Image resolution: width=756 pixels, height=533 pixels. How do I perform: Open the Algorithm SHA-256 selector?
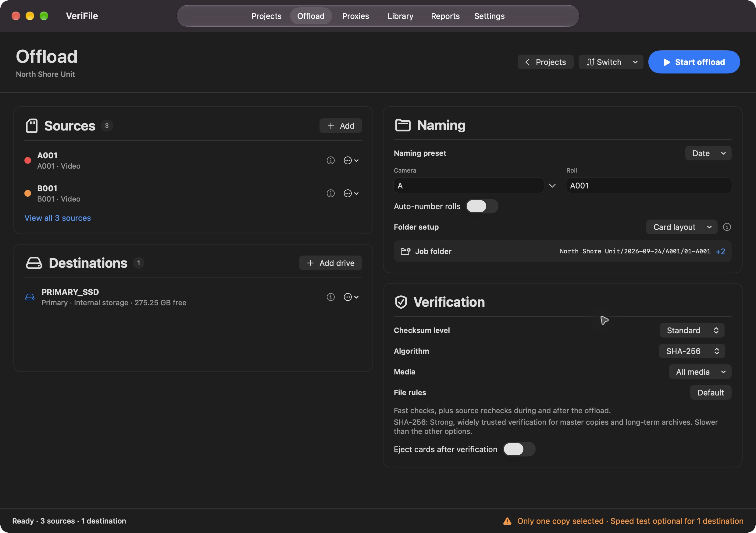692,351
